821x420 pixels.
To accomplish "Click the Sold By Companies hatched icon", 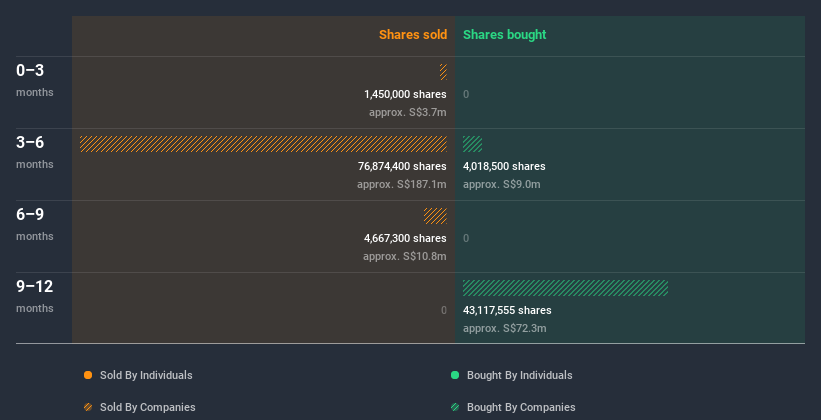I will [88, 407].
